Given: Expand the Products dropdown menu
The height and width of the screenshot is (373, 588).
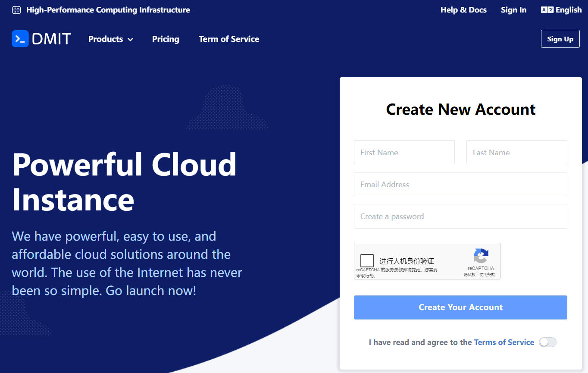Looking at the screenshot, I should (110, 39).
